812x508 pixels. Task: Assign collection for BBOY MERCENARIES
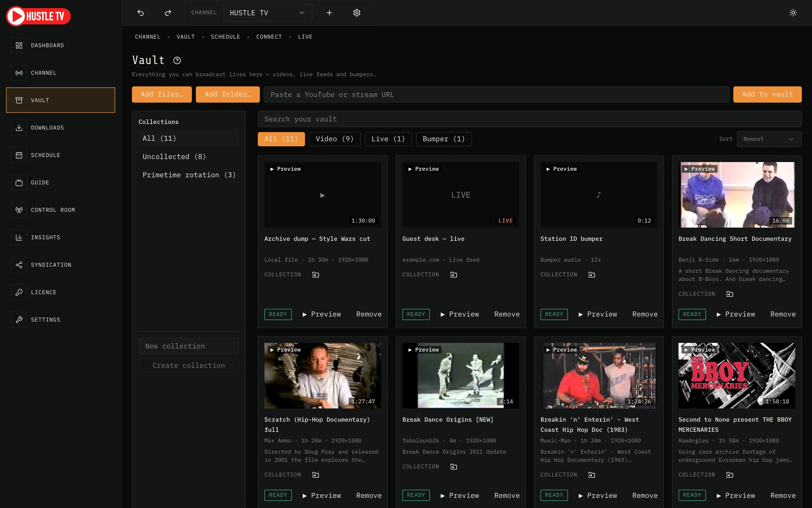point(730,475)
